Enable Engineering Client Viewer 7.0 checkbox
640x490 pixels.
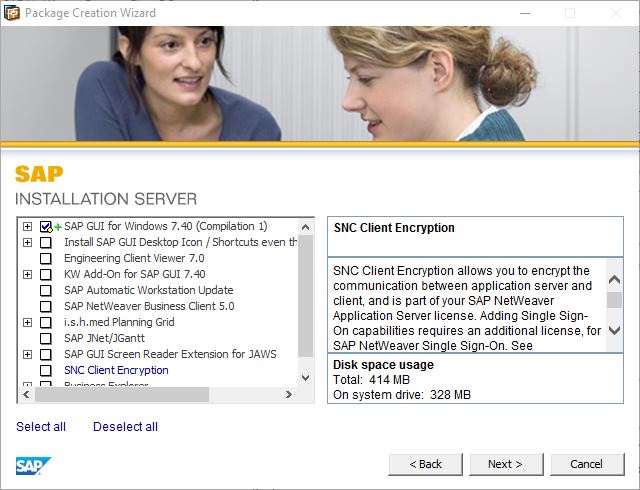point(46,258)
